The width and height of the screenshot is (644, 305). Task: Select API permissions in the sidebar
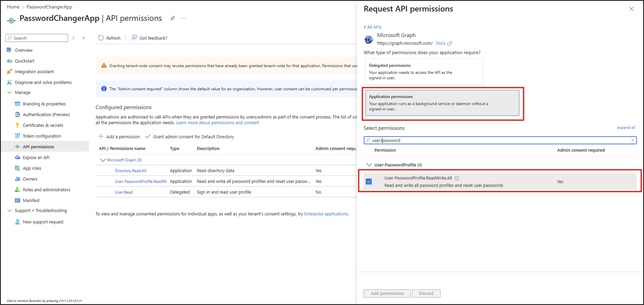[x=44, y=147]
